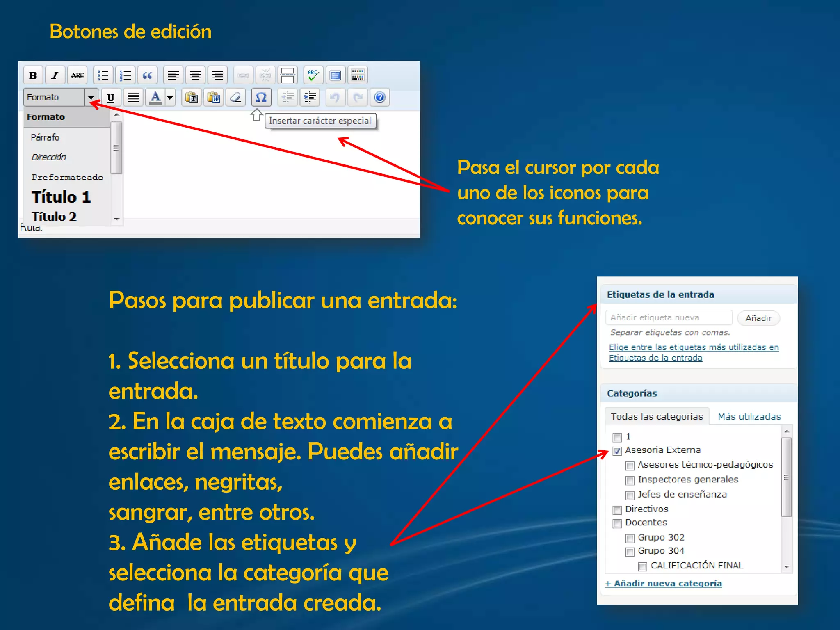The height and width of the screenshot is (630, 840).
Task: Underline the selected text
Action: click(x=111, y=98)
